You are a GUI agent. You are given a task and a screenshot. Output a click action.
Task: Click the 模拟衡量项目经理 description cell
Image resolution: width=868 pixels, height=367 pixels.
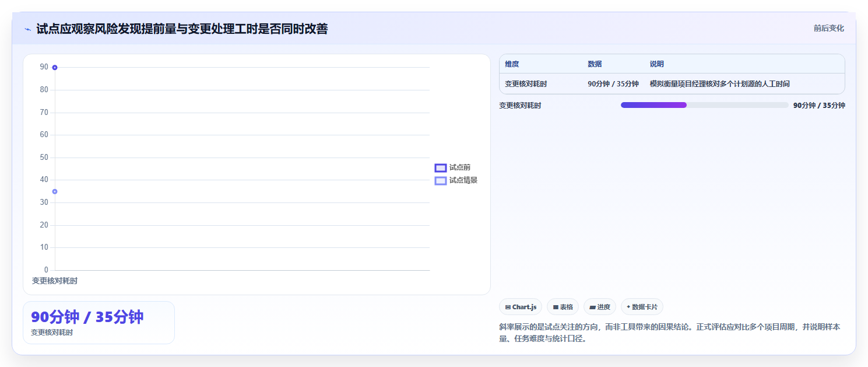(x=720, y=84)
